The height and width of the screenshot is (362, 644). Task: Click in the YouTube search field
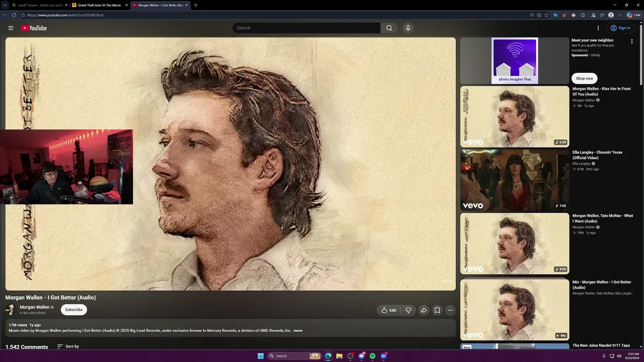coord(306,28)
